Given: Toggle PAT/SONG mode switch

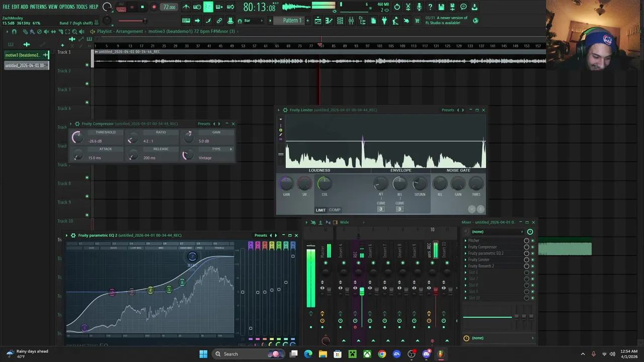Looking at the screenshot, I should (x=121, y=8).
